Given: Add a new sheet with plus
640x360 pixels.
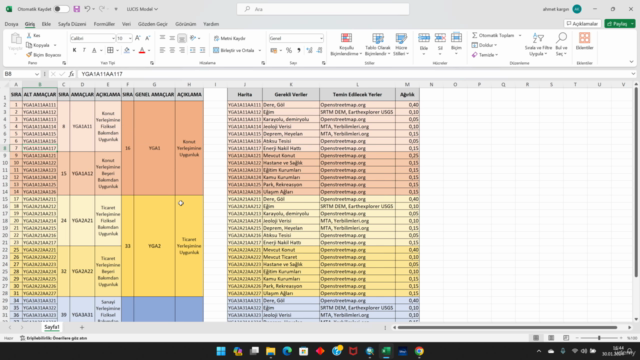Looking at the screenshot, I should coord(82,327).
